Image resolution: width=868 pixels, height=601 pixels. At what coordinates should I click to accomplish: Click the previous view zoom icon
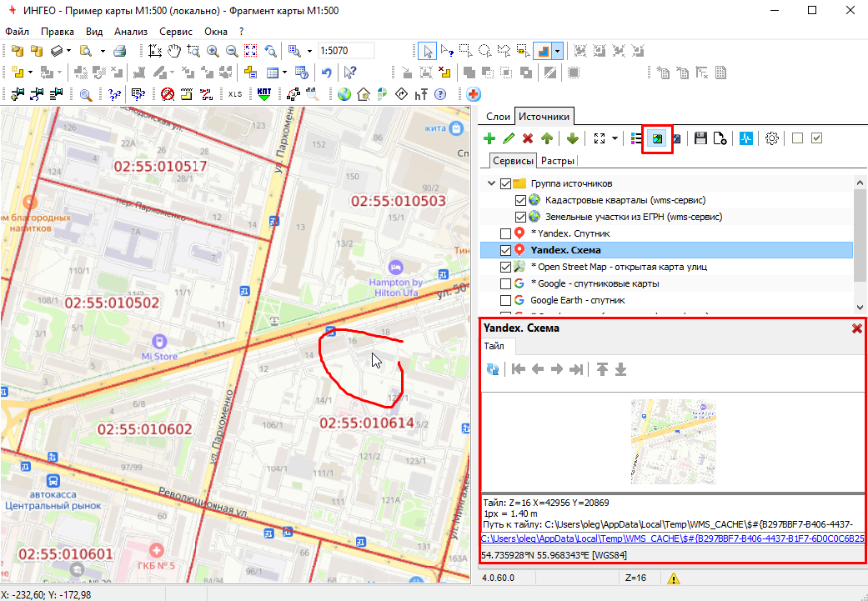270,51
